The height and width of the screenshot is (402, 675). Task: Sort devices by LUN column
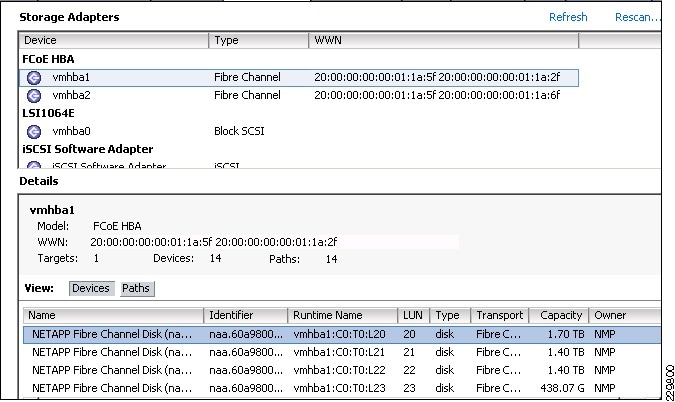(x=412, y=315)
